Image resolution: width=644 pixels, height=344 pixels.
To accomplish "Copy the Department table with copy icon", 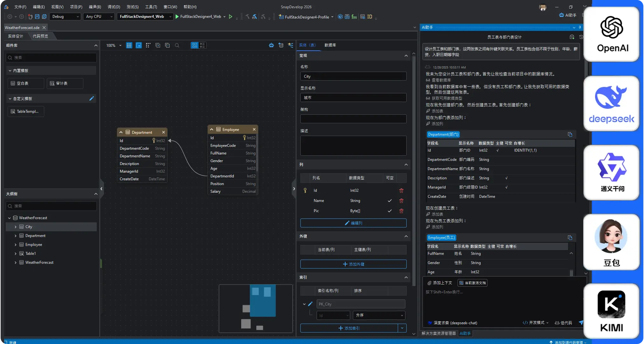I will click(570, 134).
